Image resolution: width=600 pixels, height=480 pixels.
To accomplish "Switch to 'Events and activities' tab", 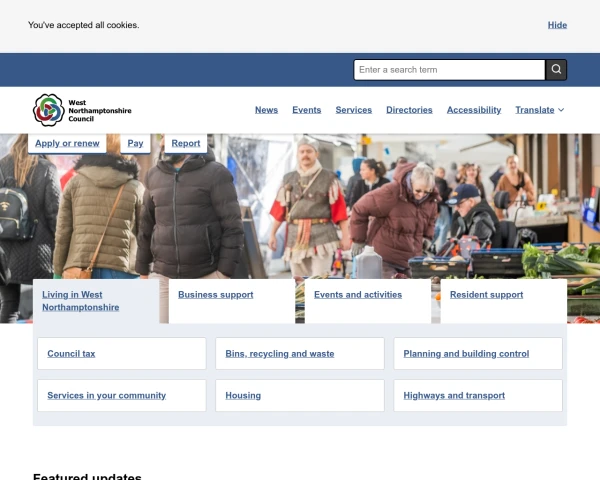I will (x=368, y=301).
